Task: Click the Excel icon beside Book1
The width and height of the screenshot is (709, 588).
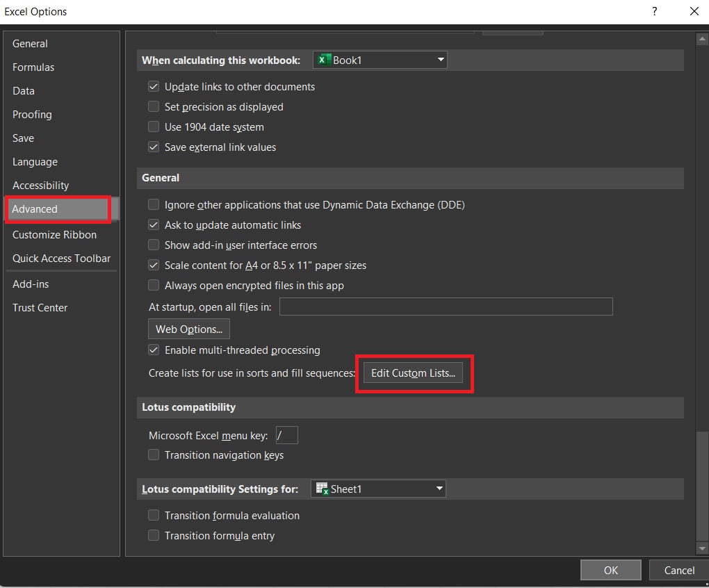Action: pyautogui.click(x=324, y=60)
